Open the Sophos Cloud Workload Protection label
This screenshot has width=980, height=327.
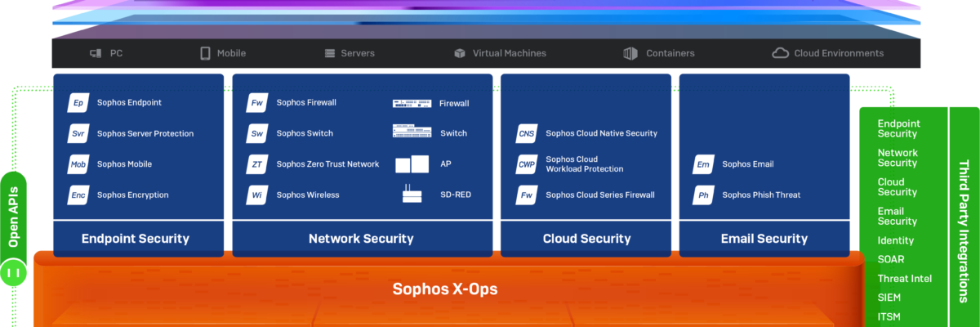[584, 164]
